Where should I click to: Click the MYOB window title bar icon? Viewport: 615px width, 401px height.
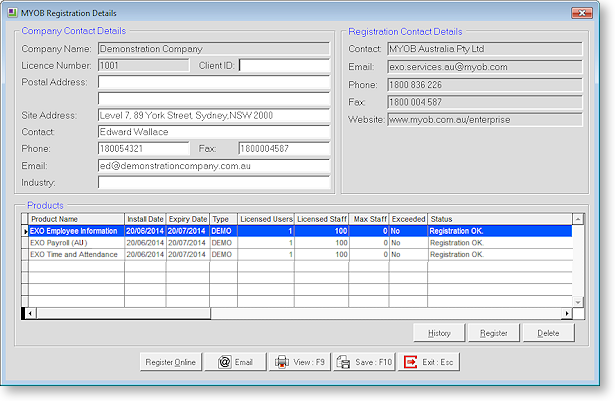[12, 13]
